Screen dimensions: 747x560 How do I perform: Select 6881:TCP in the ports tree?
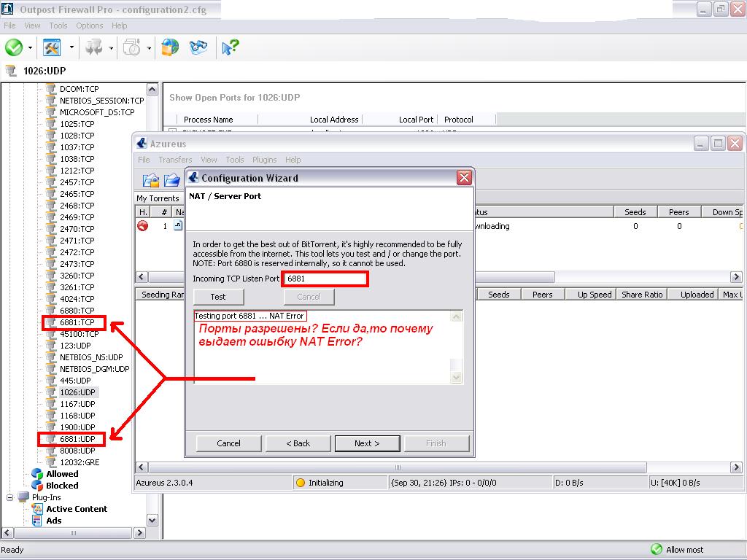coord(77,322)
